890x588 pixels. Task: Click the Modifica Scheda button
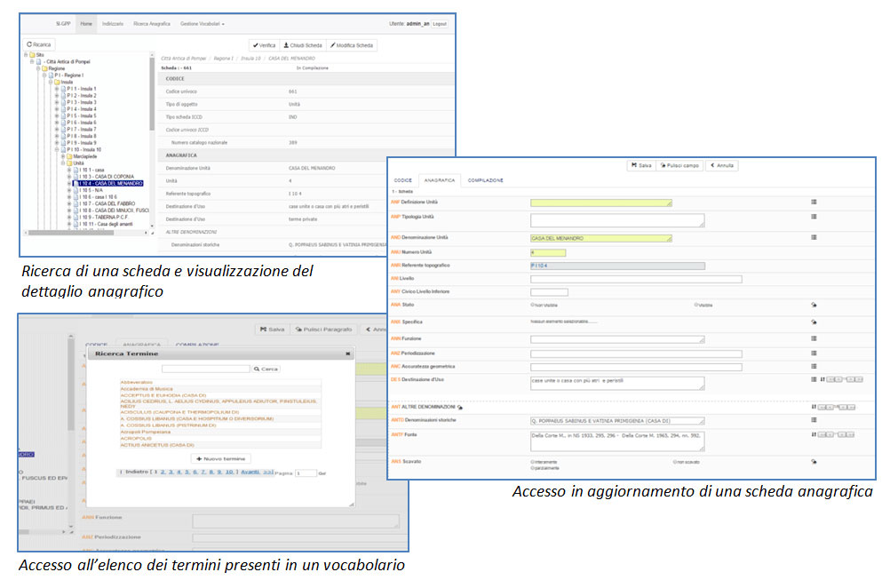coord(351,45)
